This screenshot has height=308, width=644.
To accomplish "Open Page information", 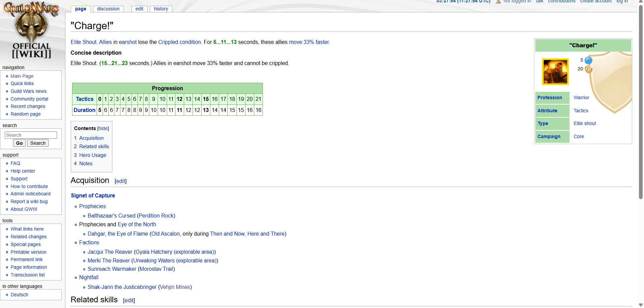I will pyautogui.click(x=29, y=267).
